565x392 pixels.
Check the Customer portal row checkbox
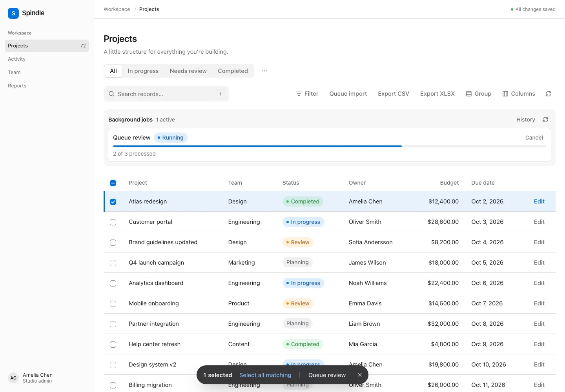113,222
